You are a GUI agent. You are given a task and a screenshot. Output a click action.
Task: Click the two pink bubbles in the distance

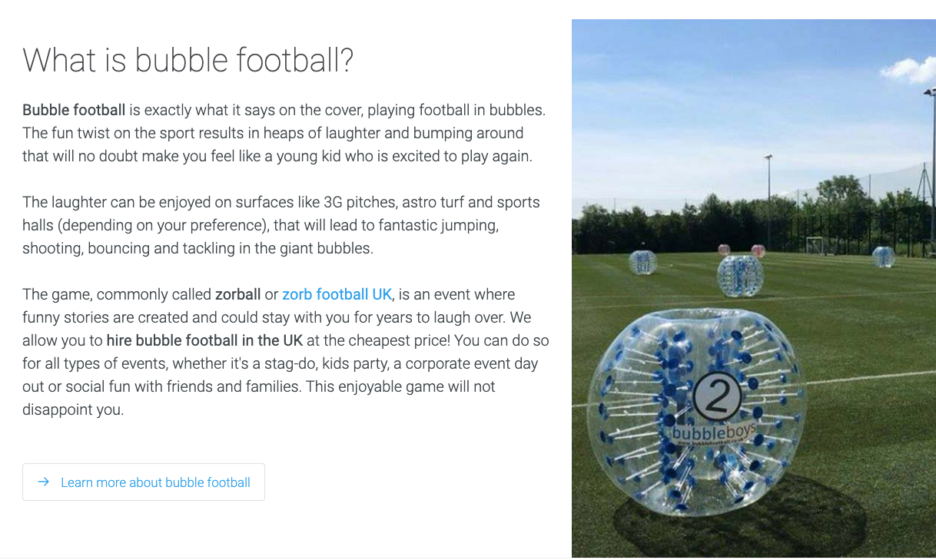coord(741,250)
